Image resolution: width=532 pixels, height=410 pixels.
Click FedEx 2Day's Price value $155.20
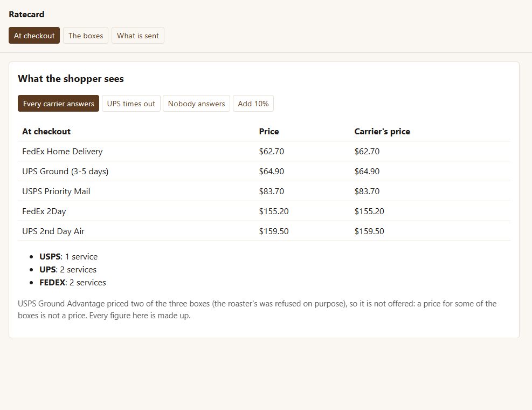pyautogui.click(x=274, y=211)
